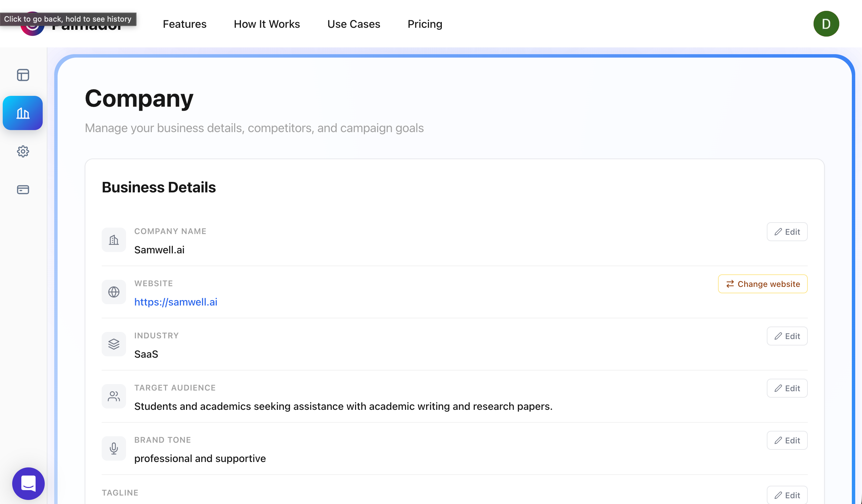Open the dashboard layout icon in sidebar

23,75
